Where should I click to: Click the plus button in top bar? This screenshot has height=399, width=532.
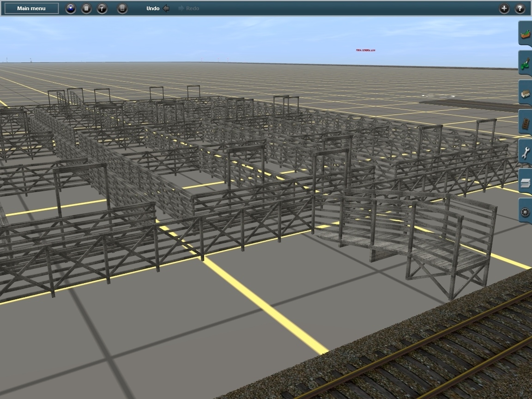pyautogui.click(x=504, y=8)
